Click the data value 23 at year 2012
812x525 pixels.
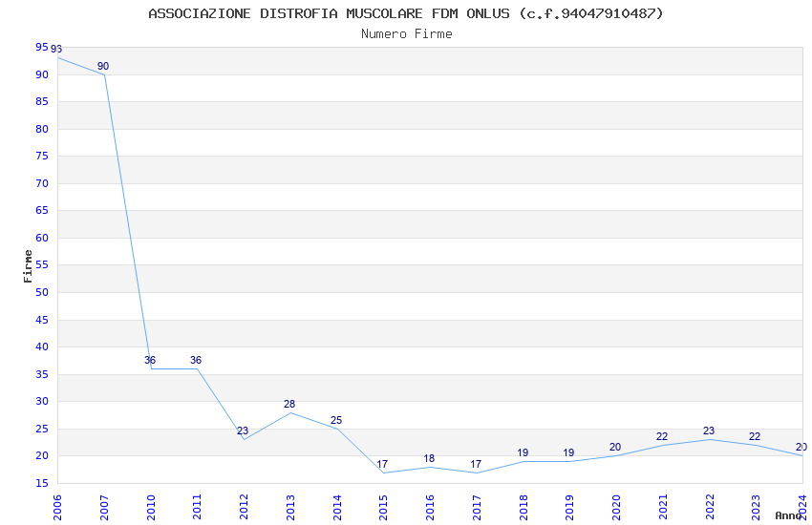[243, 430]
